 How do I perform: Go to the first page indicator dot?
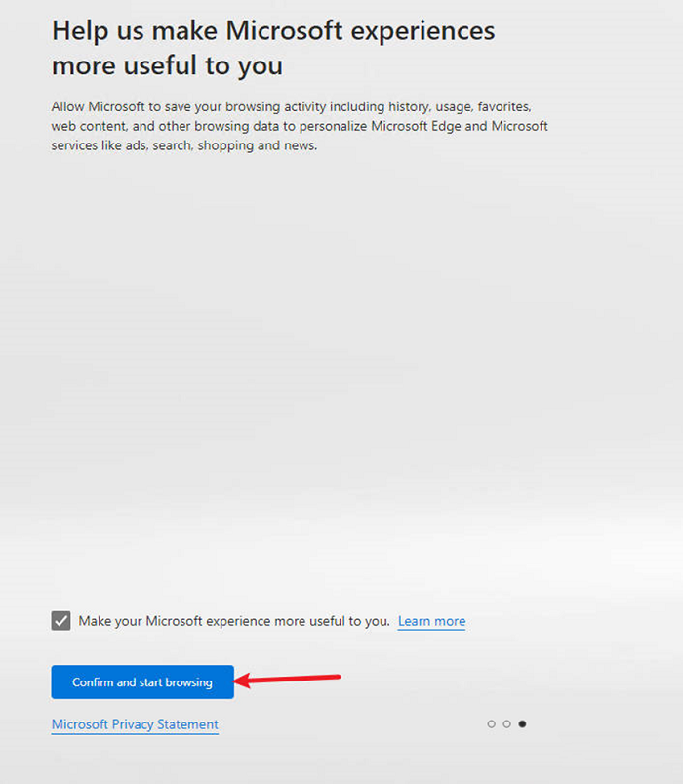coord(491,724)
